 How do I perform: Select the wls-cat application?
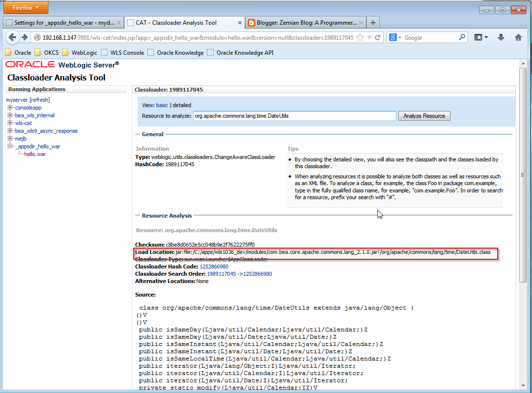pyautogui.click(x=23, y=123)
